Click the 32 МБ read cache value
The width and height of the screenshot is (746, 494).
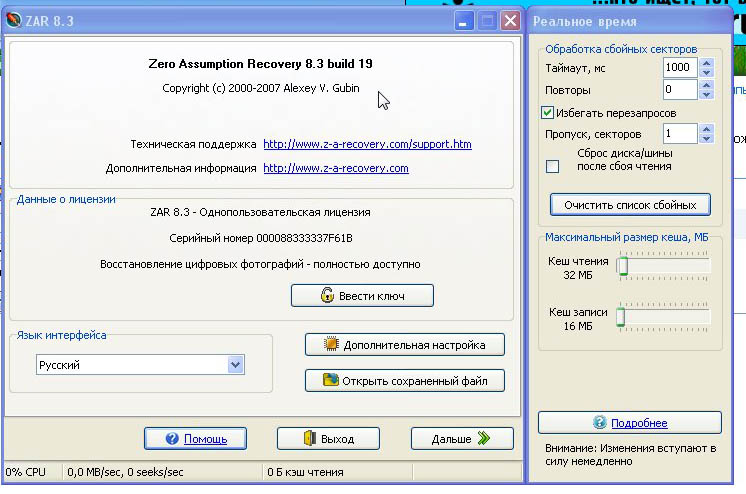[x=578, y=275]
